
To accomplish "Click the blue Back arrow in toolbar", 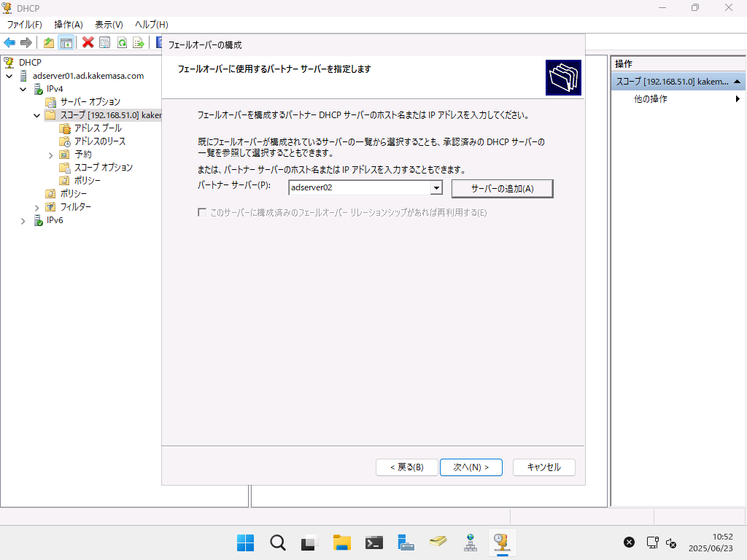I will coord(9,43).
